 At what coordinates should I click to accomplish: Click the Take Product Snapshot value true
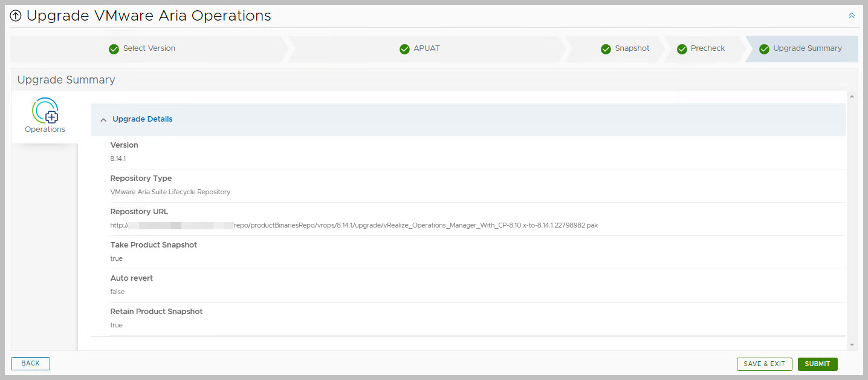(116, 258)
